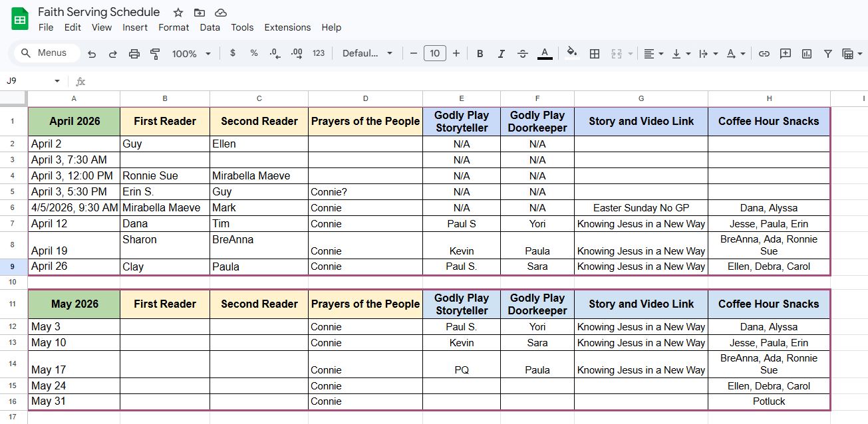Expand the default font dropdown
Screen dimensions: 868x424
(x=367, y=54)
